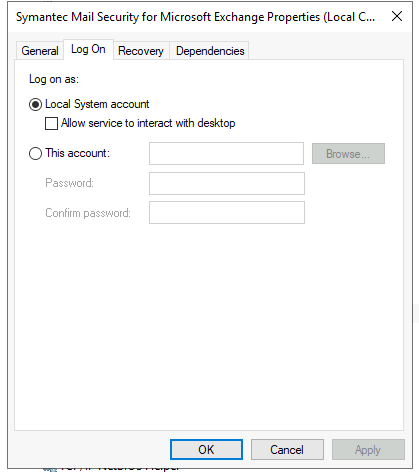Viewport: 419px width, 472px height.
Task: Click the grayed Password: label
Action: tap(69, 183)
